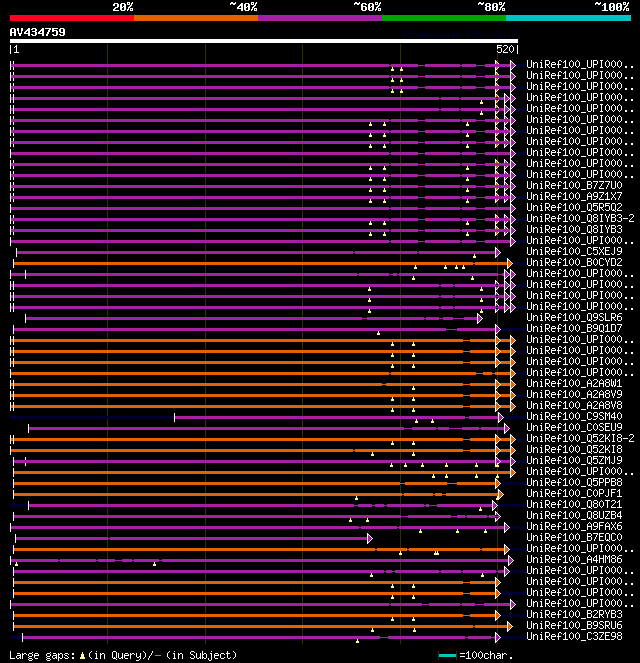Click the arrowhead ending the C5XEJ9 alignment bar
This screenshot has width=640, height=663.
[498, 252]
